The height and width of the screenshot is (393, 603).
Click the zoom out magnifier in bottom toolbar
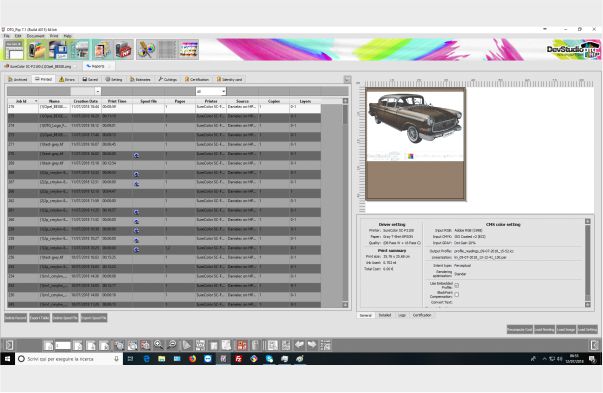pos(172,345)
